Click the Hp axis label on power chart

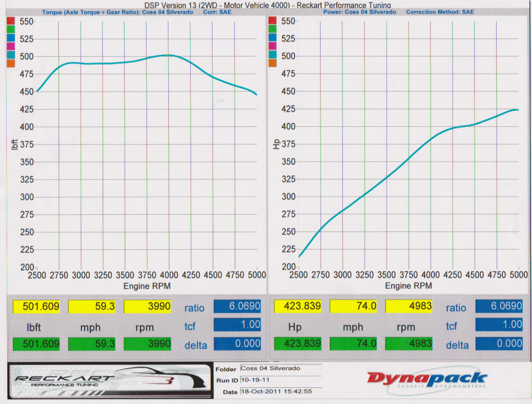tap(276, 145)
